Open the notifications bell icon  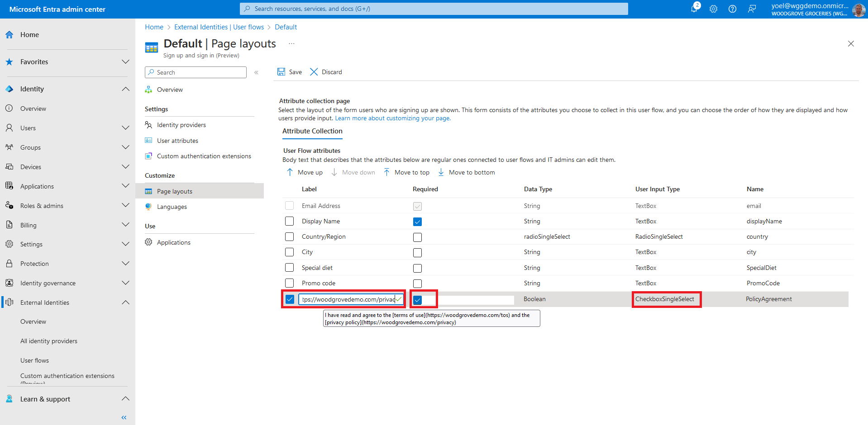[x=694, y=9]
